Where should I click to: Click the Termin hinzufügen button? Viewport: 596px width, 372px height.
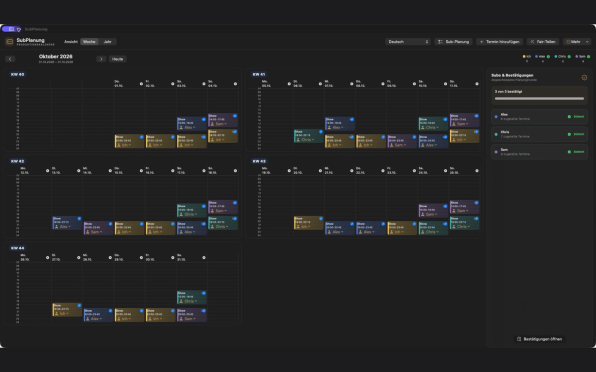pos(499,42)
